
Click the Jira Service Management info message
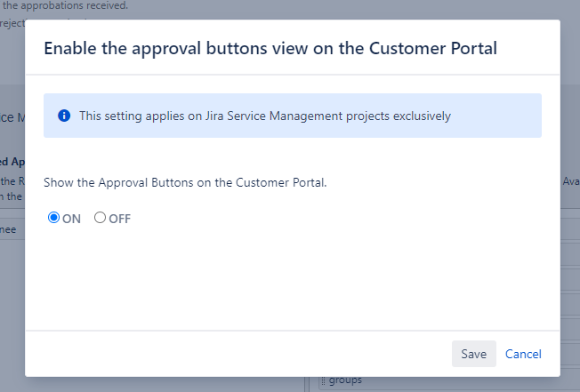pos(265,116)
